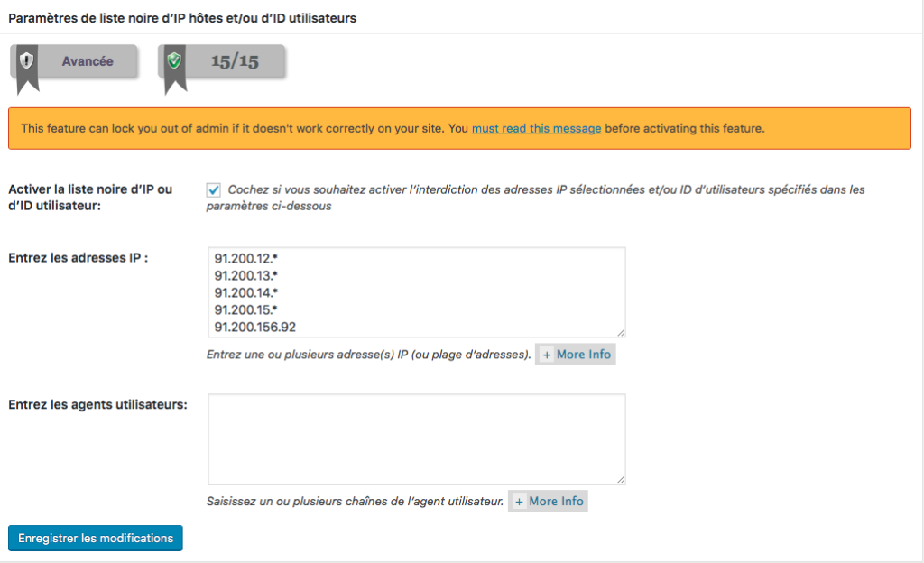924x563 pixels.
Task: Open the 'must read this message' link
Action: tap(536, 128)
